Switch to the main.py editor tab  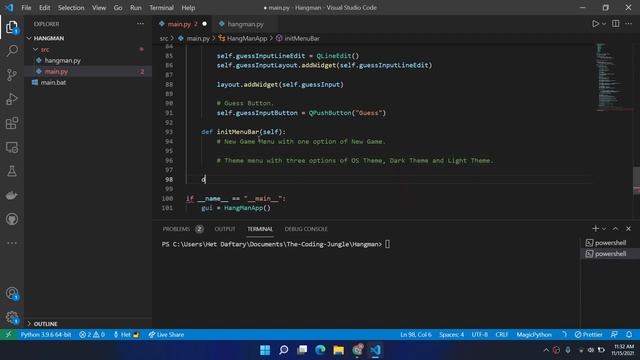[x=179, y=24]
